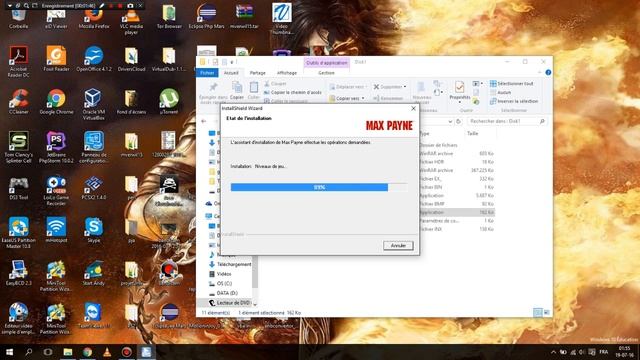Screen dimensions: 640x360
Task: Click Copier in the Explorer ribbon
Action: point(237,90)
